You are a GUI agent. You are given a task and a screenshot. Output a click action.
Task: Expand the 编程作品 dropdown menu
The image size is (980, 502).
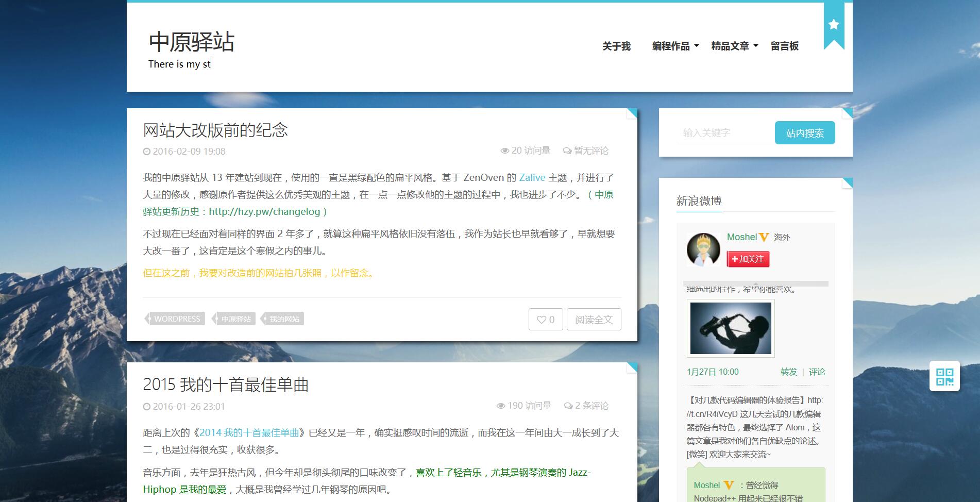click(675, 46)
